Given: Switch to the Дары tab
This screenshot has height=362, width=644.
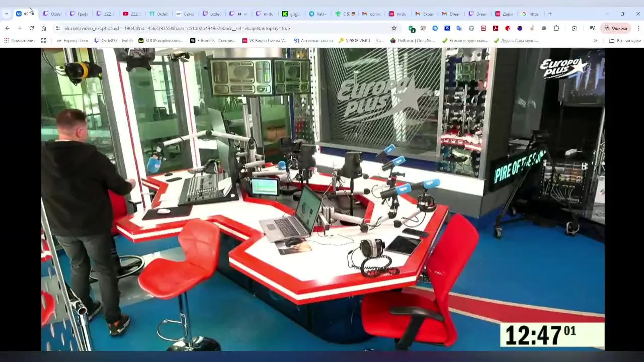Looking at the screenshot, I should pos(504,14).
